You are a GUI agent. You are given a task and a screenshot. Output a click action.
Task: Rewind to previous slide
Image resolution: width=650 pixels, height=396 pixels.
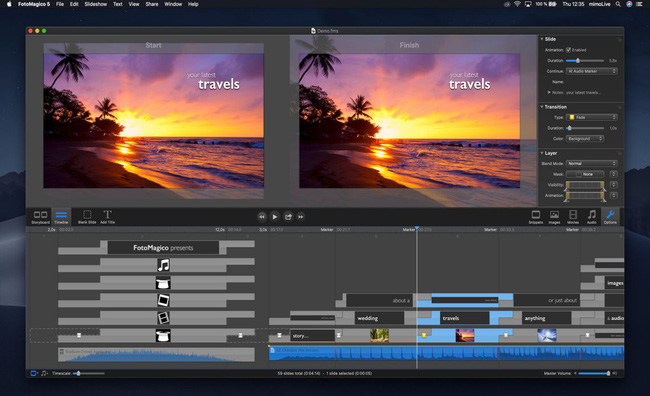point(262,216)
